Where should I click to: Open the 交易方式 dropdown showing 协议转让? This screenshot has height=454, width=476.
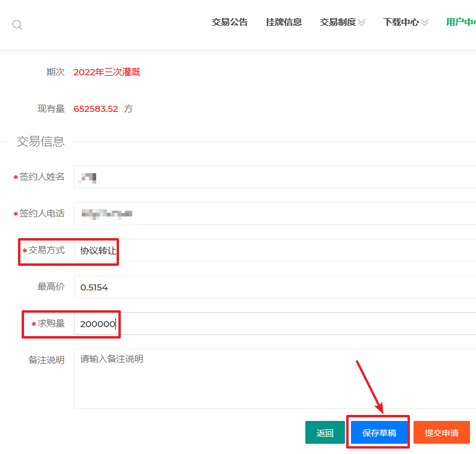[x=274, y=250]
